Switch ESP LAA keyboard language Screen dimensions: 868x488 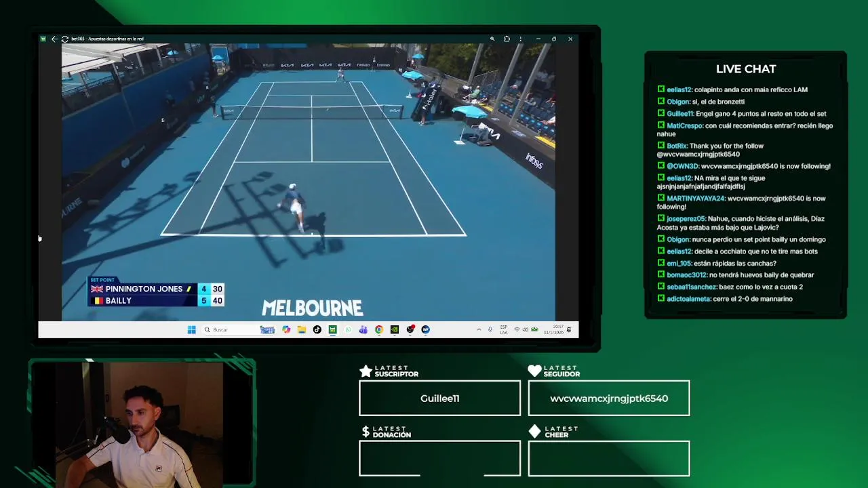[504, 329]
